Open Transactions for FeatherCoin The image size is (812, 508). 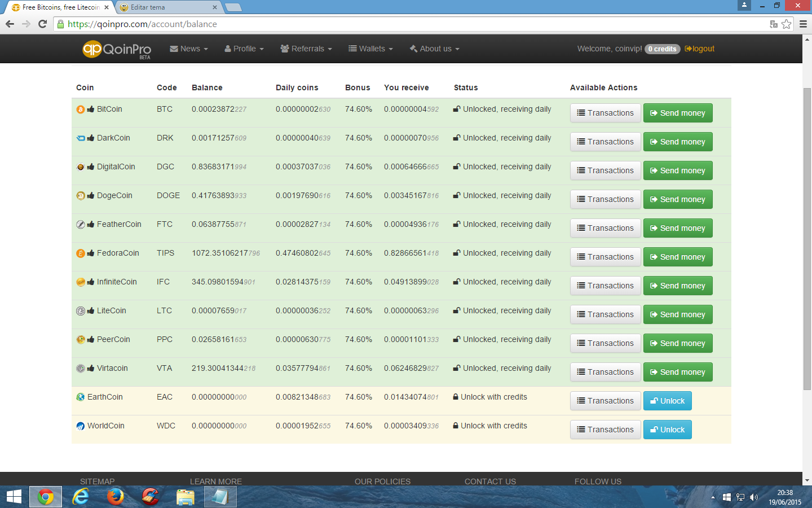tap(606, 228)
